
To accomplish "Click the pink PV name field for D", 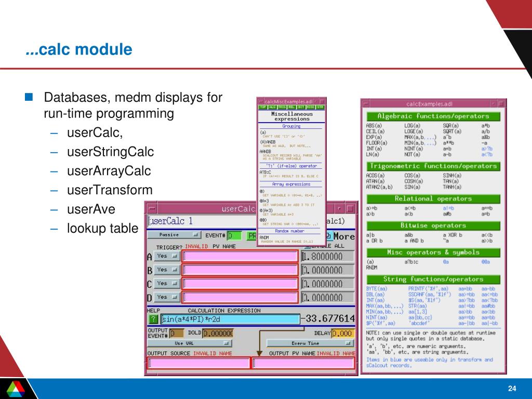I will pyautogui.click(x=240, y=298).
